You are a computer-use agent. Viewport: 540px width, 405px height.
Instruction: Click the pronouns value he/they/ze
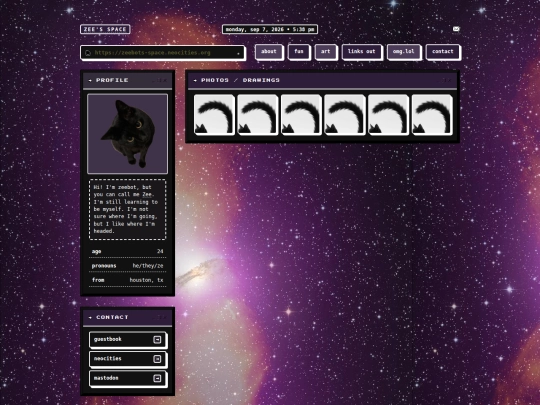coord(148,266)
